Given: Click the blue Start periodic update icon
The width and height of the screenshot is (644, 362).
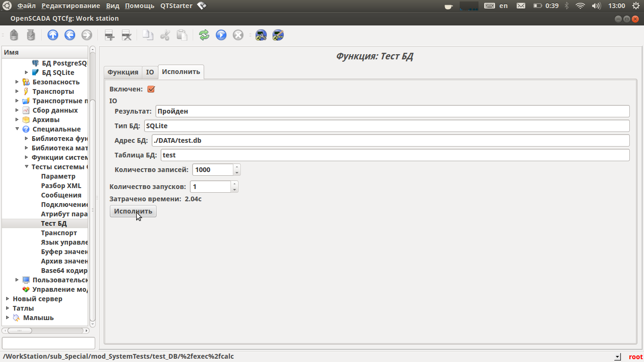Looking at the screenshot, I should pos(221,35).
